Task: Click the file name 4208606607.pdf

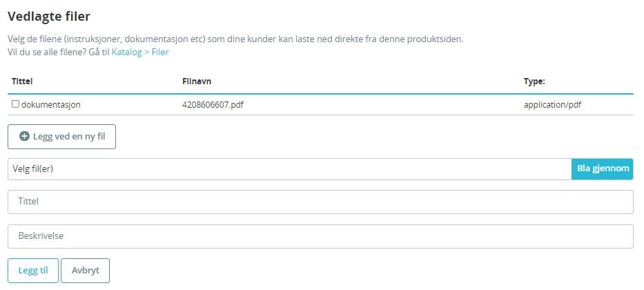Action: (213, 105)
